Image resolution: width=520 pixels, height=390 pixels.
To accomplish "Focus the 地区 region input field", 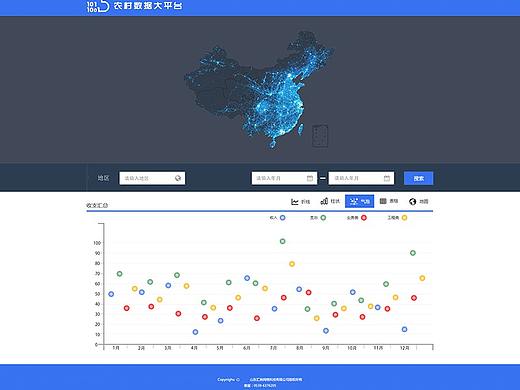I will pyautogui.click(x=152, y=178).
